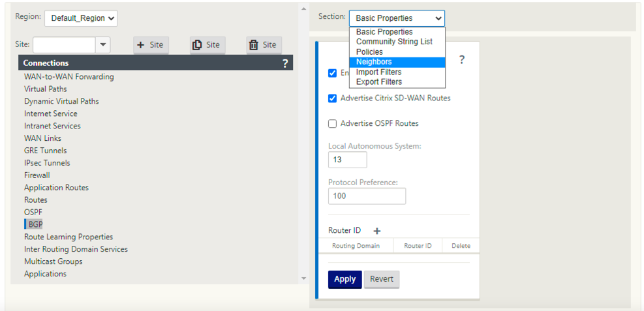This screenshot has height=311, width=644.
Task: Open WAN-to-WAN Forwarding
Action: click(x=69, y=77)
